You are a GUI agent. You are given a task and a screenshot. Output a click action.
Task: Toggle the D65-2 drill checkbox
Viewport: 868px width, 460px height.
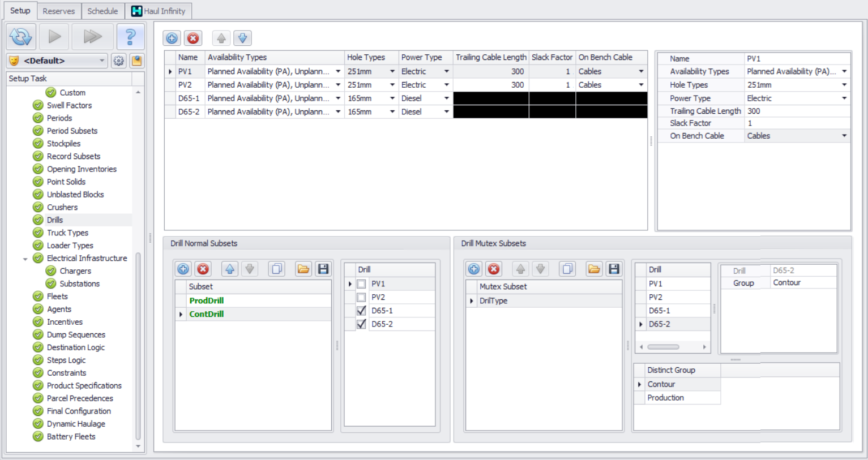[x=361, y=324]
